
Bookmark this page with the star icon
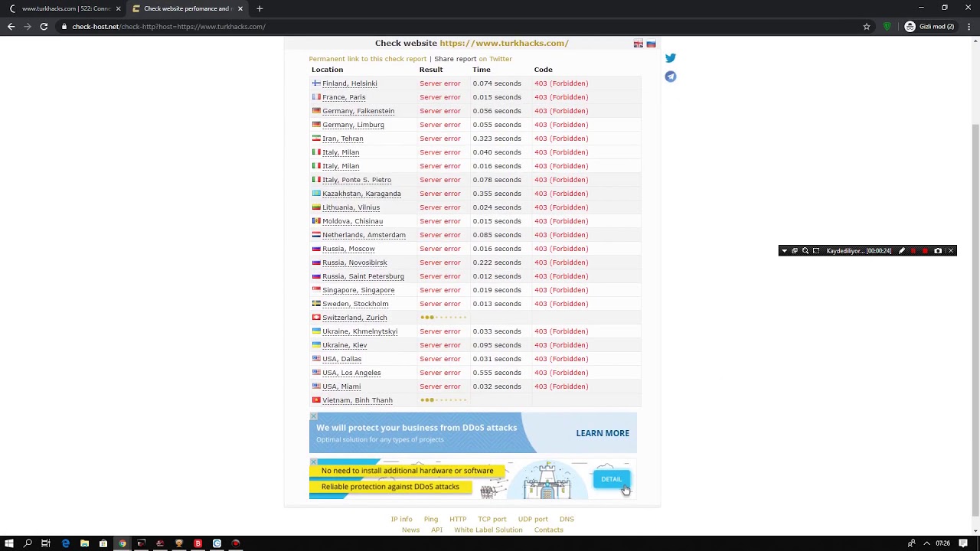point(867,27)
